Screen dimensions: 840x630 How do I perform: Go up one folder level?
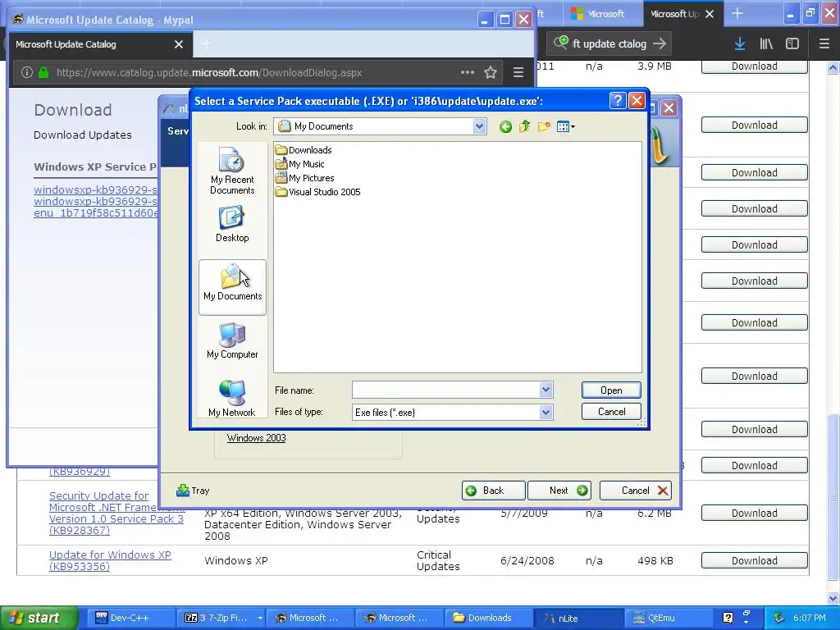tap(524, 127)
